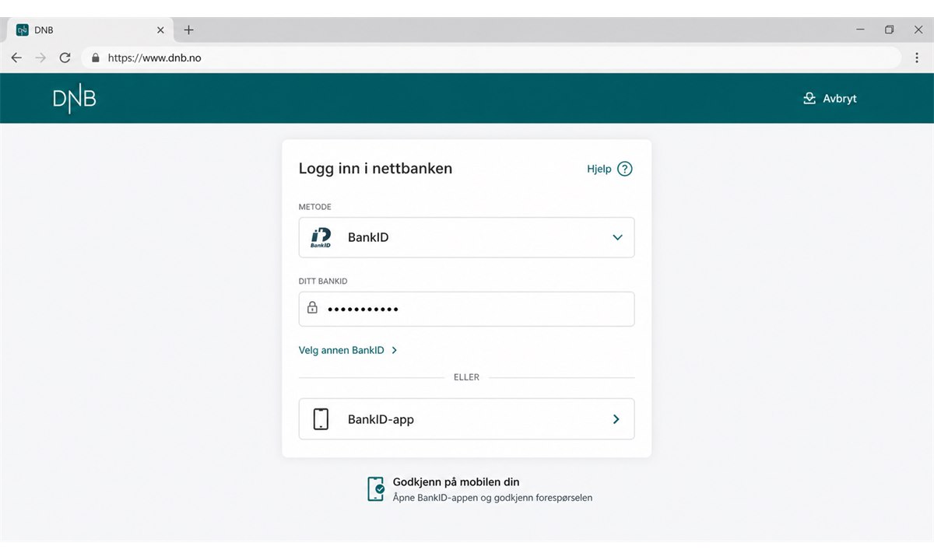Click the 'Logg inn i nettbanken' heading
This screenshot has width=934, height=560.
(375, 168)
